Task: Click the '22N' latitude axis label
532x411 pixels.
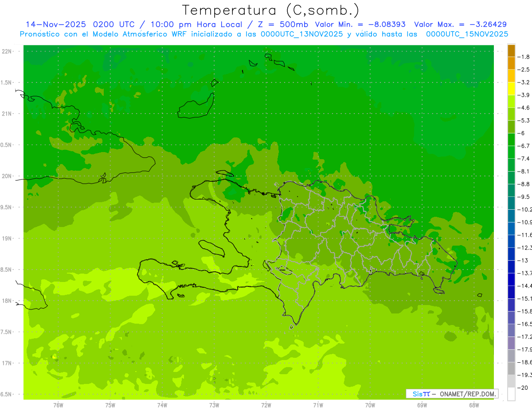Action: click(7, 51)
